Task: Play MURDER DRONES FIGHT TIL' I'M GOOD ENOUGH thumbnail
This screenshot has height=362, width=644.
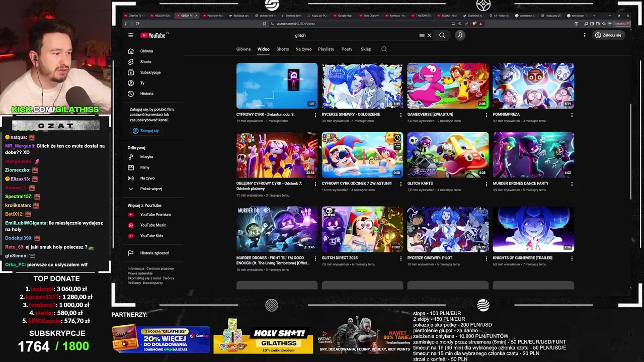Action: click(x=277, y=229)
